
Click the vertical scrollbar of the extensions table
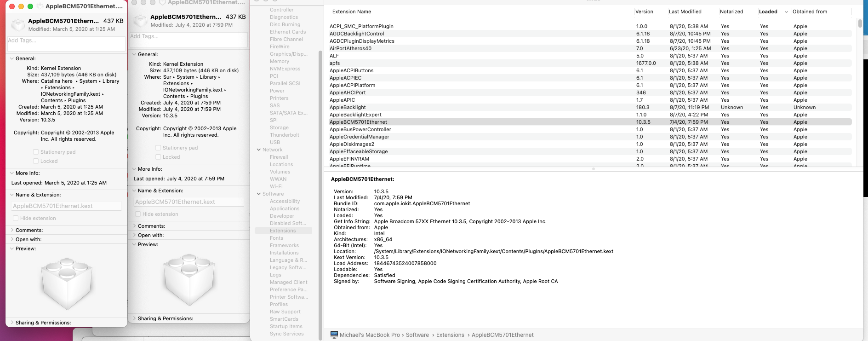point(860,23)
